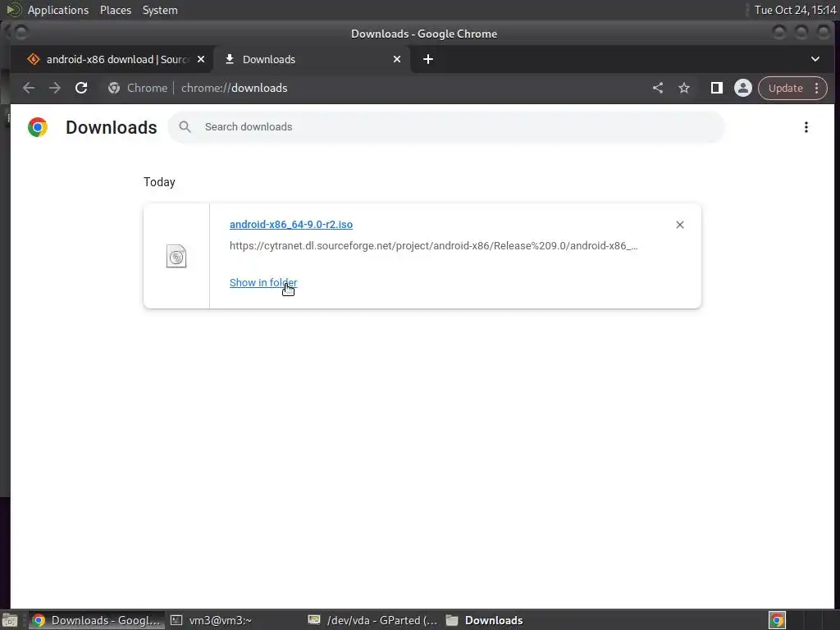The image size is (840, 630).
Task: Switch to /dev/vda - GParted taskbar window
Action: tap(373, 620)
